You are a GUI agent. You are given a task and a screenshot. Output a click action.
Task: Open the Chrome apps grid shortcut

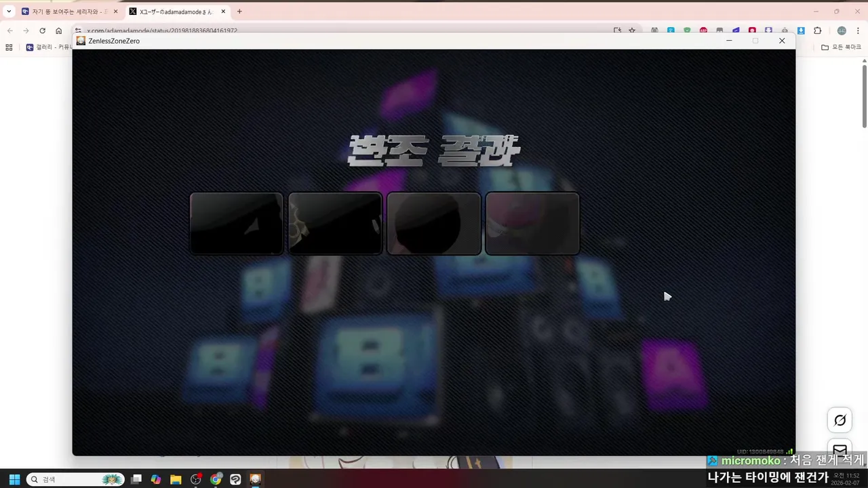[9, 47]
